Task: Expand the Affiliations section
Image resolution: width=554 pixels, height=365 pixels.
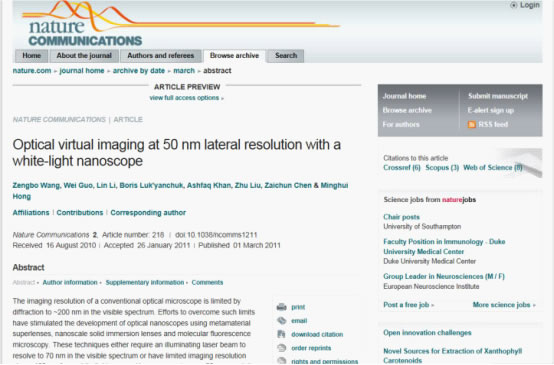Action: [31, 213]
